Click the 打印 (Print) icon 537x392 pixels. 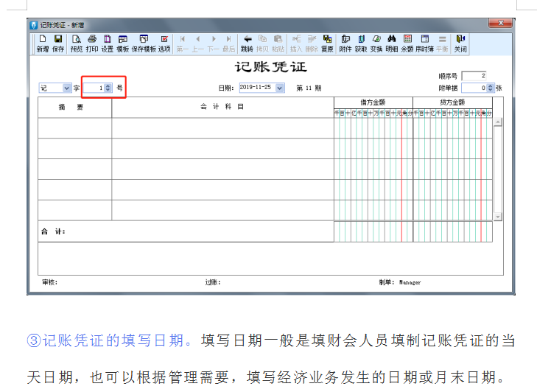point(92,43)
